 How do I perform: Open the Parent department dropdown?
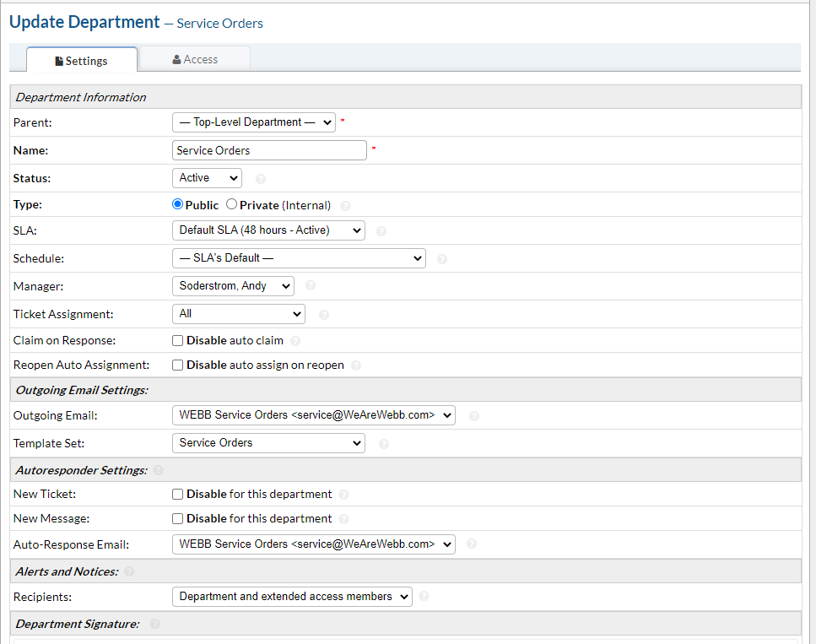click(253, 122)
